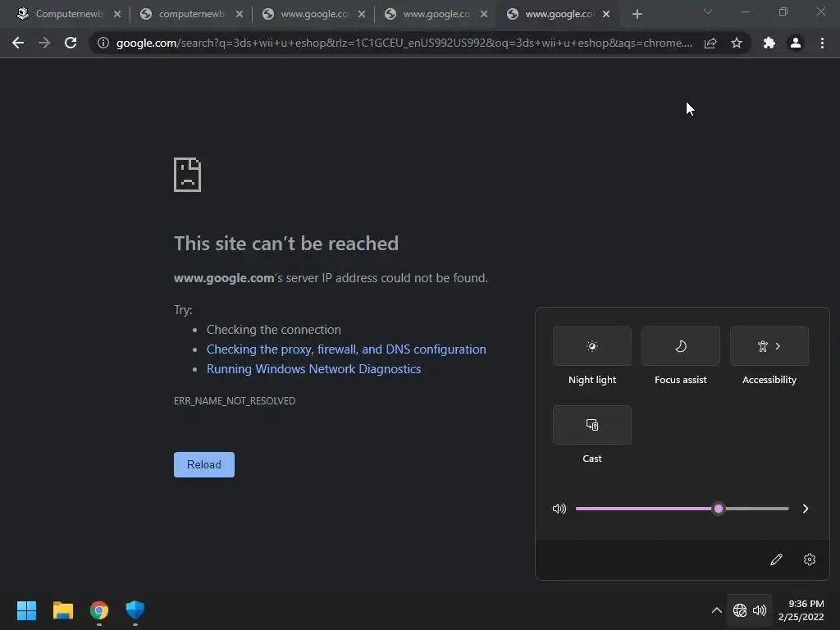Image resolution: width=840 pixels, height=630 pixels.
Task: Restore down the Chrome window
Action: [783, 11]
